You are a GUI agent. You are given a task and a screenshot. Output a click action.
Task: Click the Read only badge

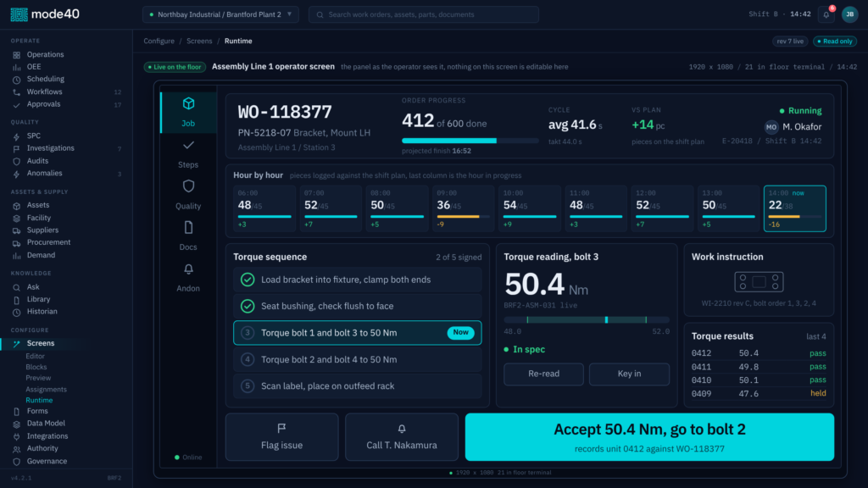(x=835, y=42)
